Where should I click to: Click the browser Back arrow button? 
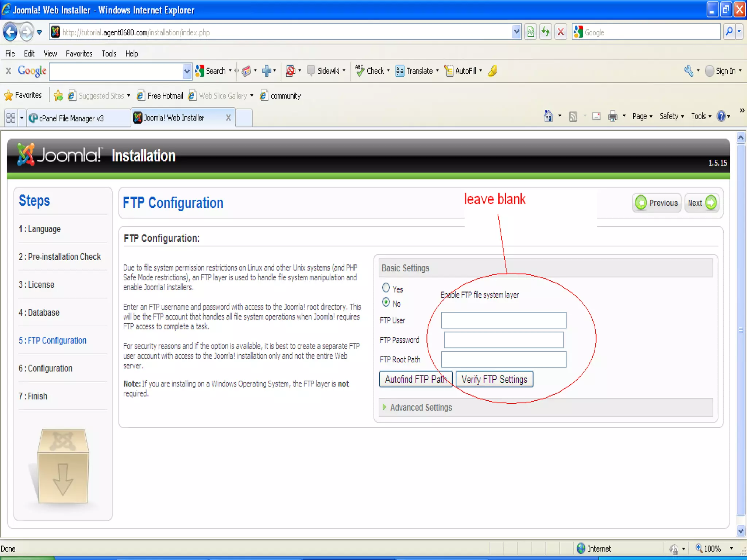[x=10, y=32]
